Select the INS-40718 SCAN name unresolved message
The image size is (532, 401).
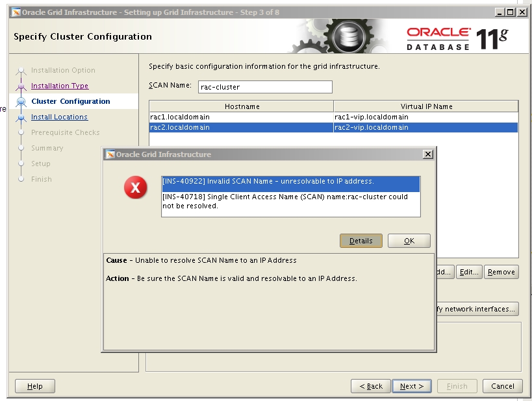point(291,201)
